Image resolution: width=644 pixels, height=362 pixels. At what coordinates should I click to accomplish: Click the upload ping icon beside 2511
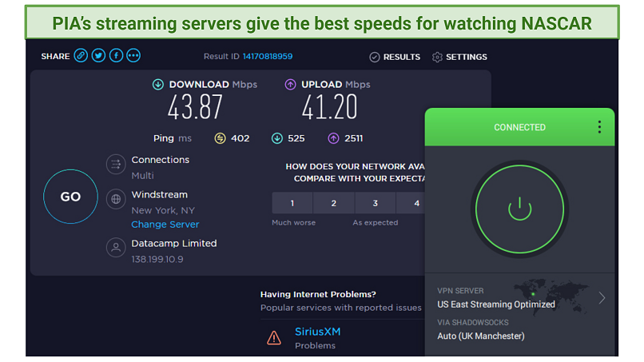point(333,138)
